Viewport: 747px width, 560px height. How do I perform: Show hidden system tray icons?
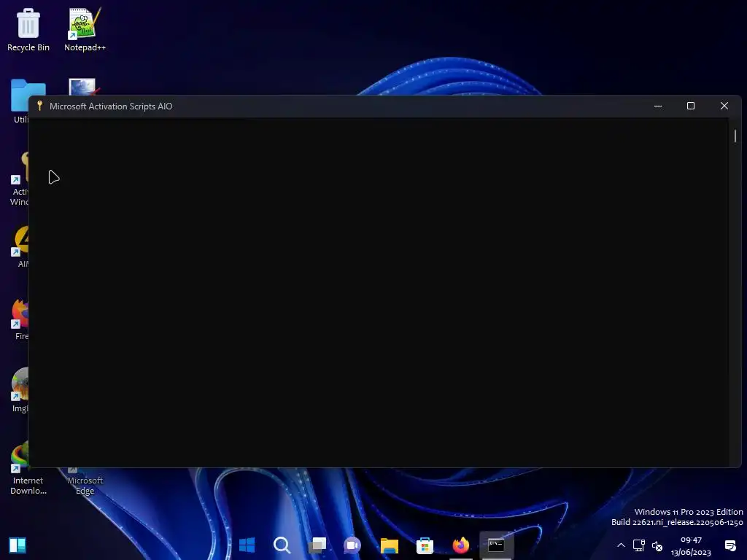(621, 545)
